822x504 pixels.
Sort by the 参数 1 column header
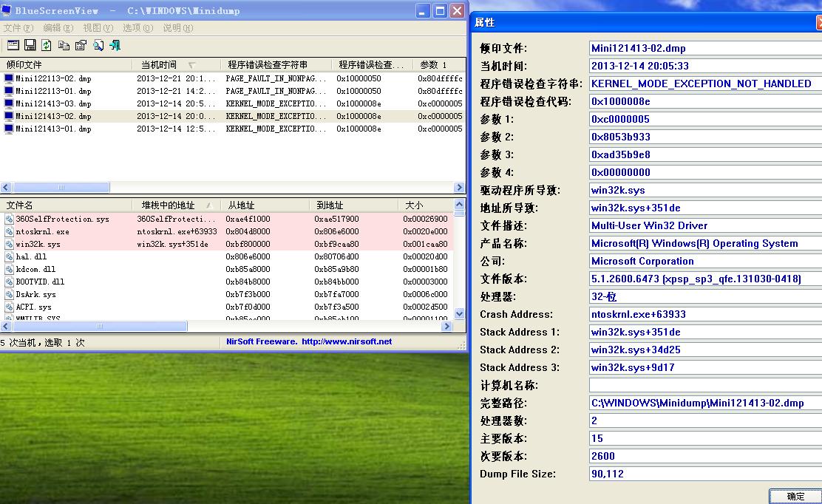point(439,65)
